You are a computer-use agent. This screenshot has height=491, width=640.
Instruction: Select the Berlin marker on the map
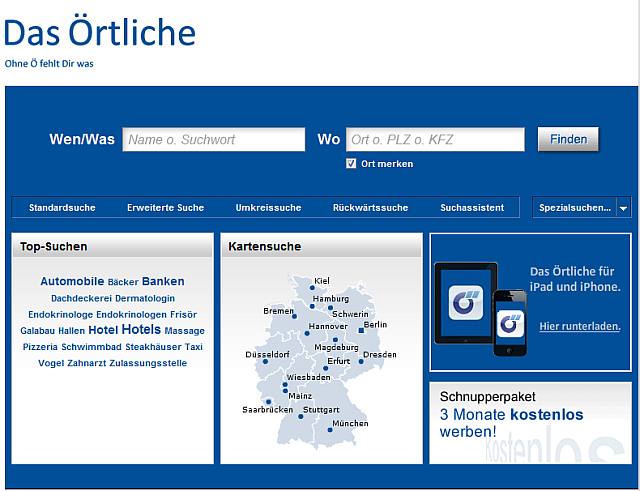tap(361, 331)
